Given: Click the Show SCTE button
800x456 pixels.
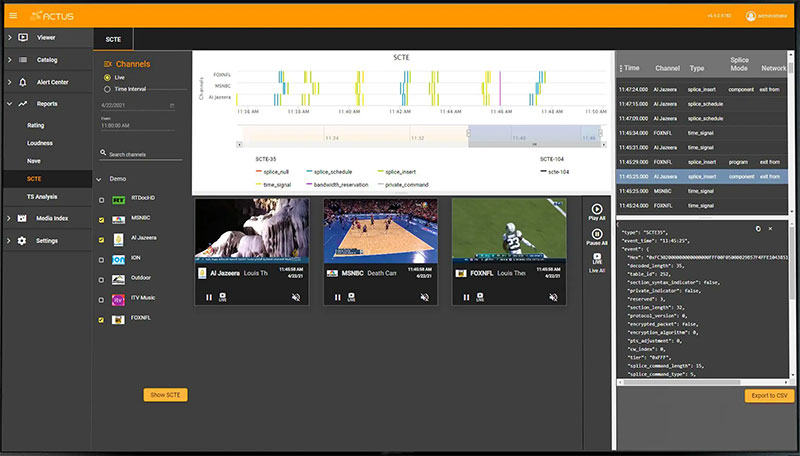Looking at the screenshot, I should (x=165, y=395).
